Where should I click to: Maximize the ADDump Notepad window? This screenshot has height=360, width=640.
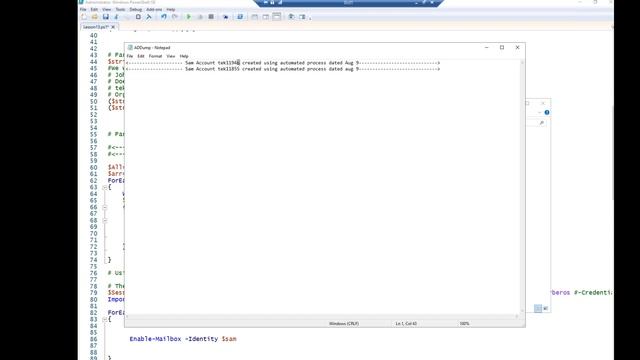point(502,47)
